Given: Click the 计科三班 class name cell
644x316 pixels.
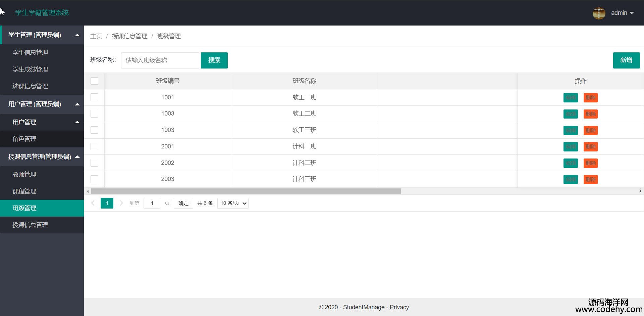Looking at the screenshot, I should [305, 179].
